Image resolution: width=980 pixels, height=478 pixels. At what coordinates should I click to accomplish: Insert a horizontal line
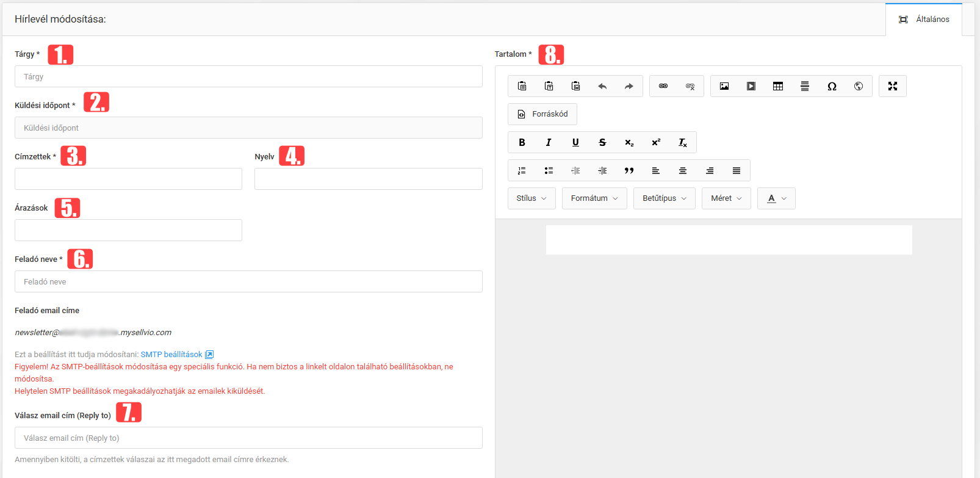(805, 86)
